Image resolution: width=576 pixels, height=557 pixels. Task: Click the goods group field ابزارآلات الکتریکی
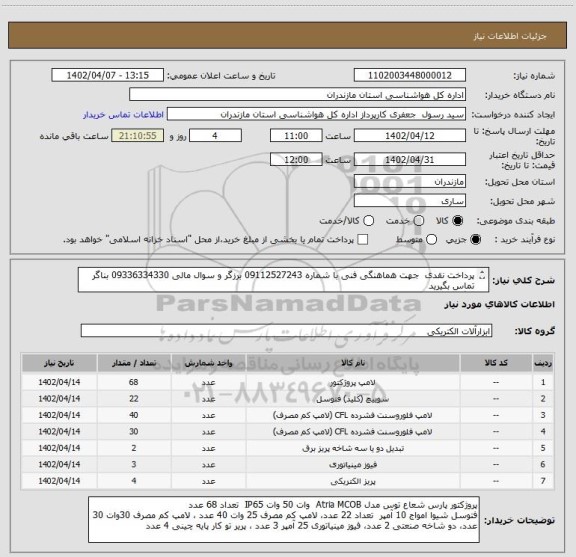[x=286, y=331]
